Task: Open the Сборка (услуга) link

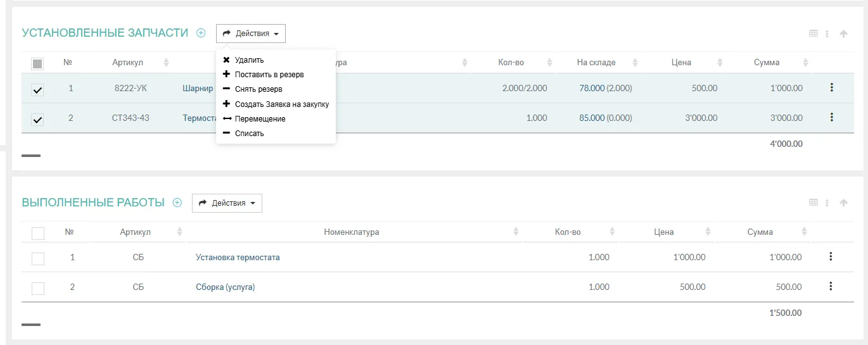Action: point(225,287)
